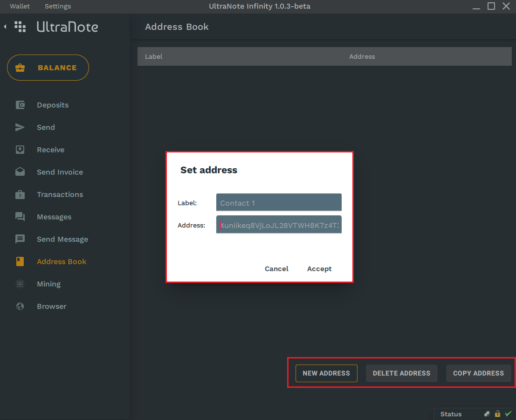The image size is (516, 420).
Task: Click the Set address dialog title
Action: pos(209,170)
